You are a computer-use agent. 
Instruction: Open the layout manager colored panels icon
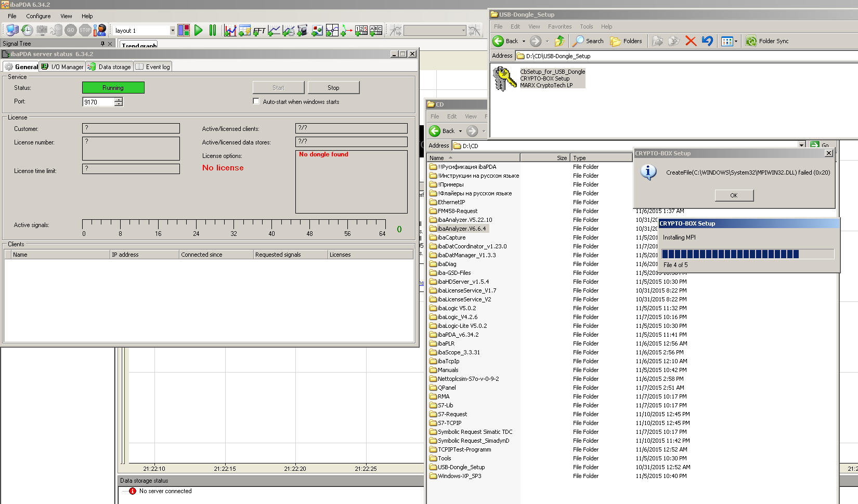184,31
